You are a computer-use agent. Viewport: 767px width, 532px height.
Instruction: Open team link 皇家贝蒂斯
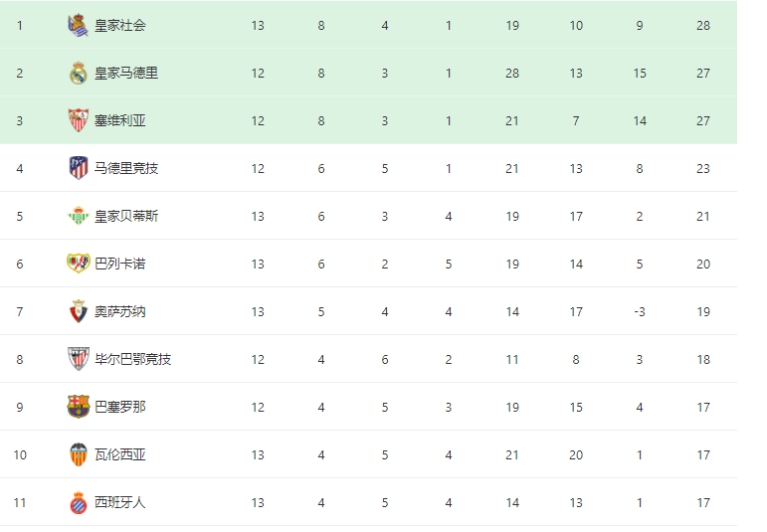pos(126,216)
